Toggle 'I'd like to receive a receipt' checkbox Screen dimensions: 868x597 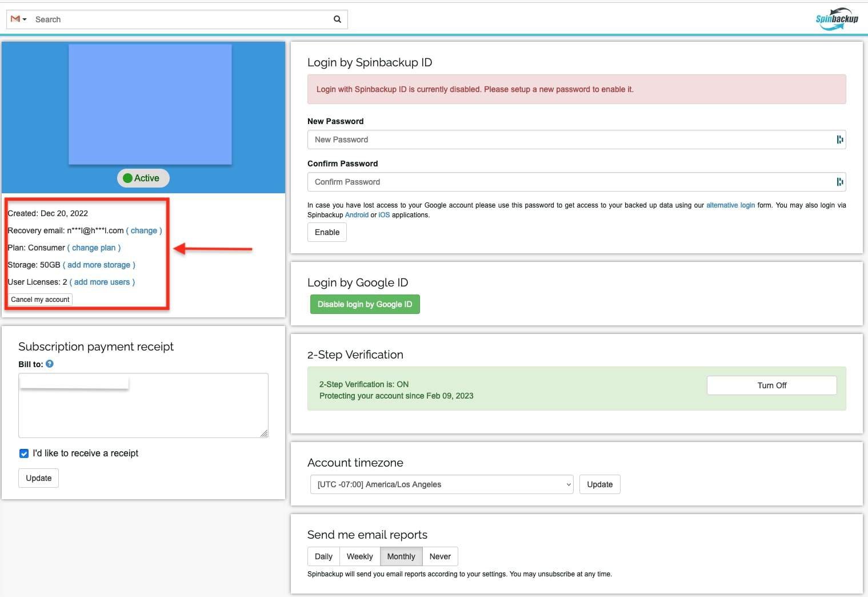pos(24,453)
